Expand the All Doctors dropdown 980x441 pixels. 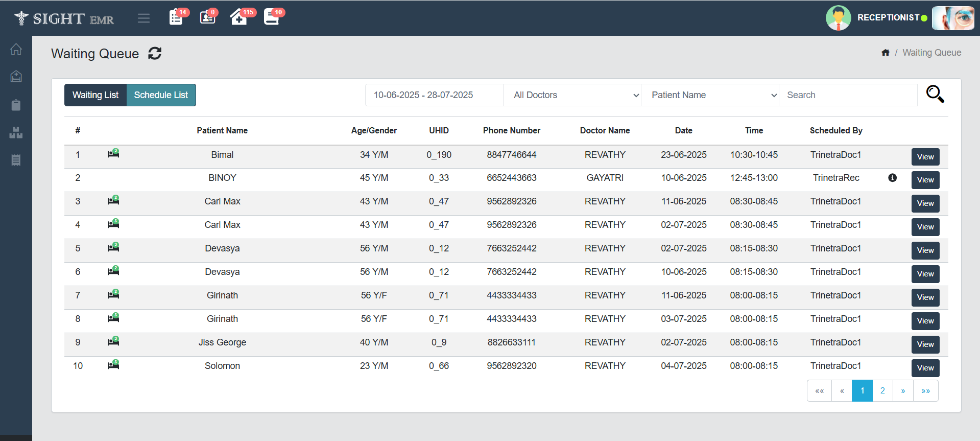point(572,95)
